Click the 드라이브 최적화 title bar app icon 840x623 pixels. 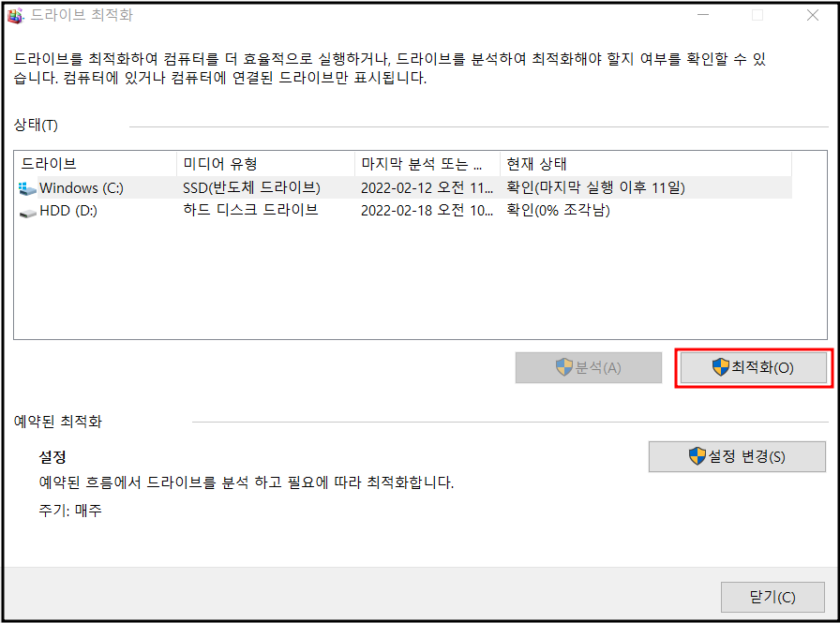(14, 15)
